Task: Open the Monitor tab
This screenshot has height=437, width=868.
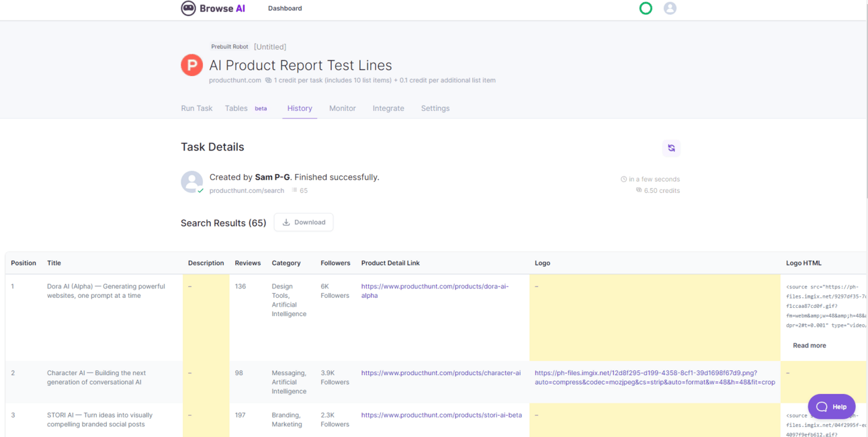Action: pyautogui.click(x=343, y=108)
